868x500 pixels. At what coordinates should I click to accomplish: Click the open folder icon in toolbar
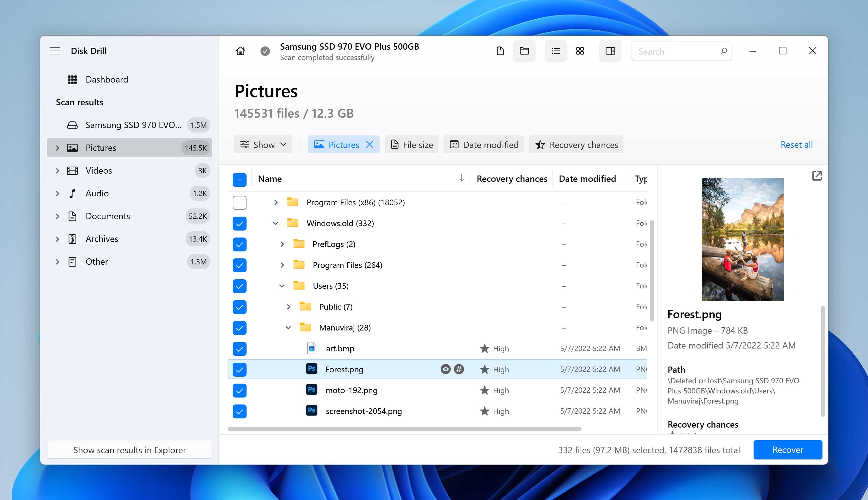point(523,51)
